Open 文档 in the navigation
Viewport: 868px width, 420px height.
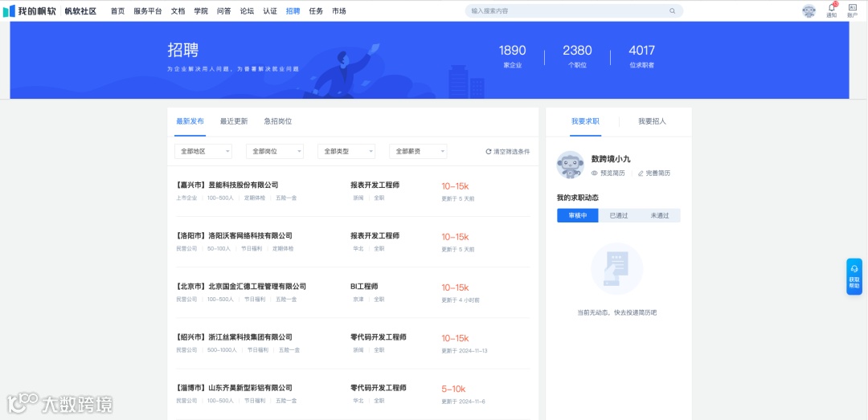coord(178,11)
